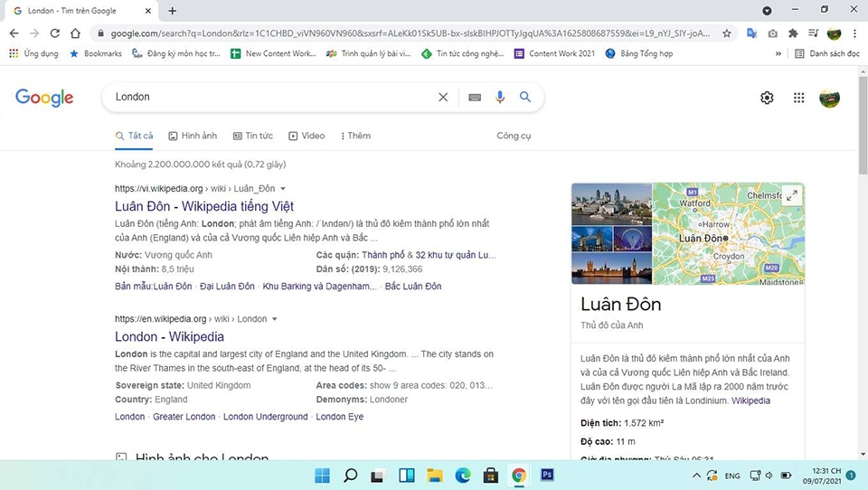
Task: Select the Tất cả search tab
Action: pos(134,136)
